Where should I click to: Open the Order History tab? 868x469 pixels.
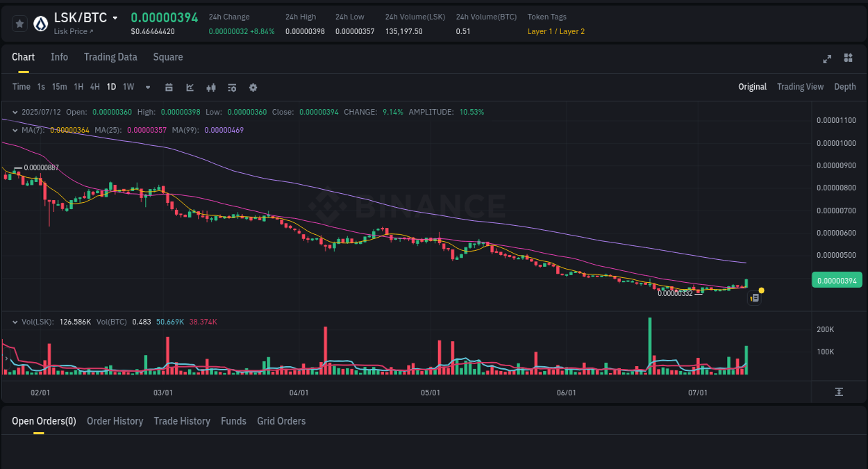(x=115, y=420)
